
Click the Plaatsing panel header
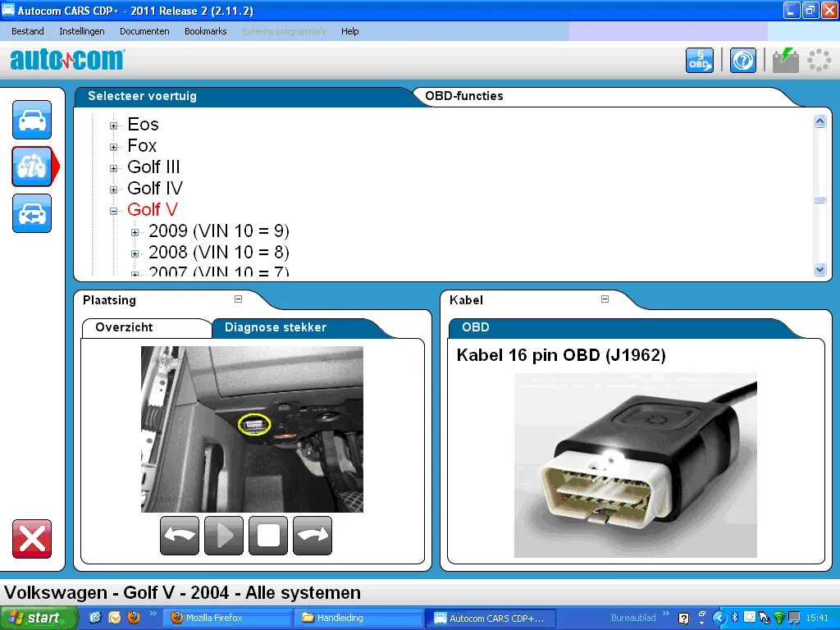click(x=109, y=300)
